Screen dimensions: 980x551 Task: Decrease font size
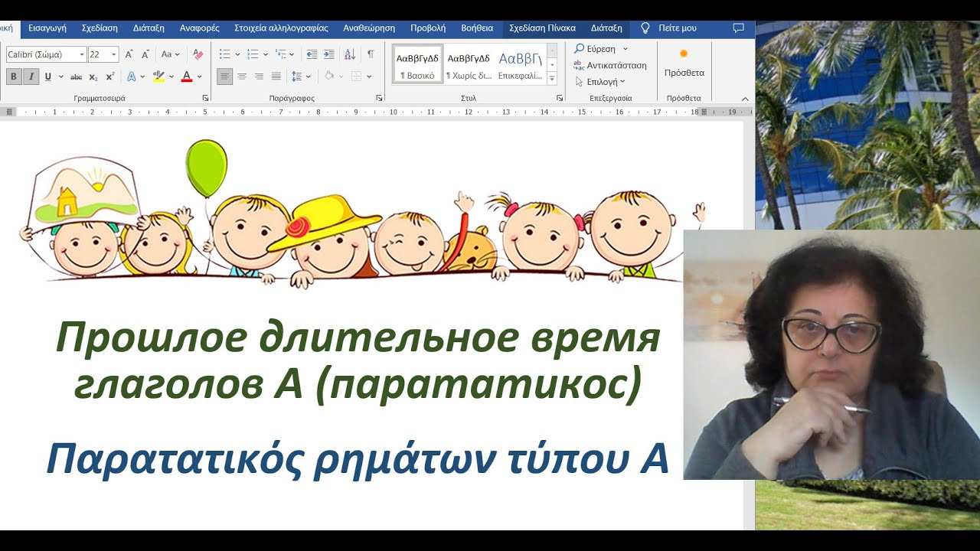point(145,54)
